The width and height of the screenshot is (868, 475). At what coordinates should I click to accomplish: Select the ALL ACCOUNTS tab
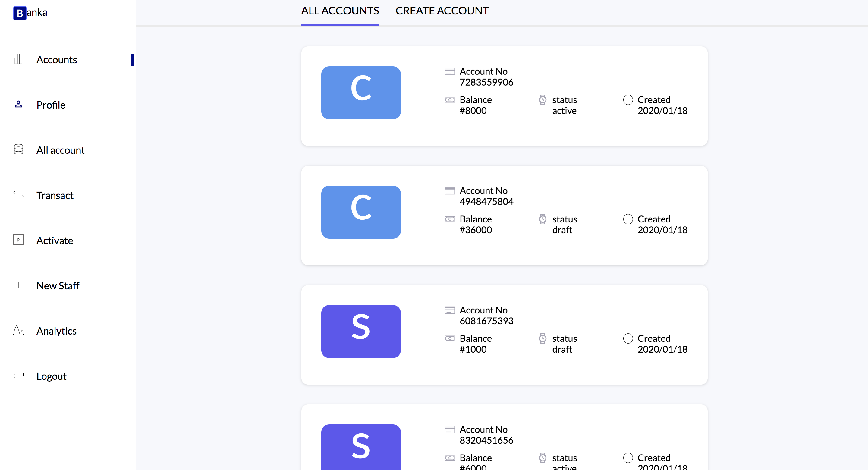pyautogui.click(x=340, y=11)
